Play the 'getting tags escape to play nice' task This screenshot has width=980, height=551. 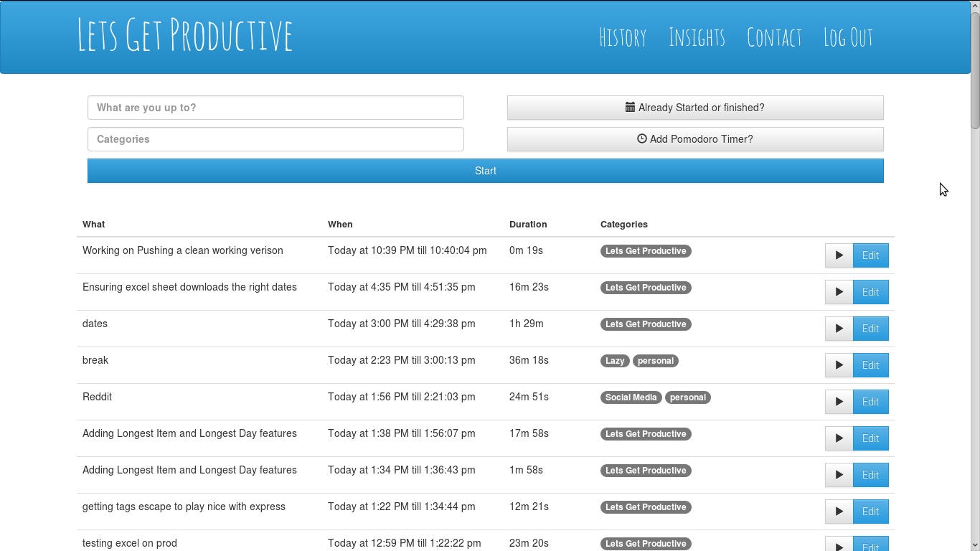(839, 512)
